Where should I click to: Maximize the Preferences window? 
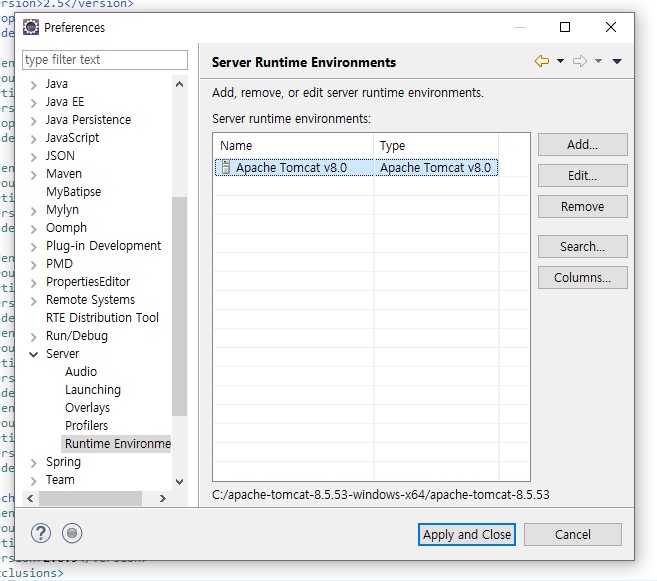click(565, 27)
